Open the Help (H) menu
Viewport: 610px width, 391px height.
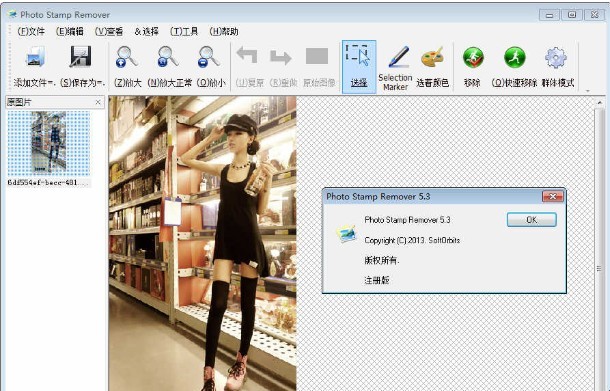pos(224,32)
